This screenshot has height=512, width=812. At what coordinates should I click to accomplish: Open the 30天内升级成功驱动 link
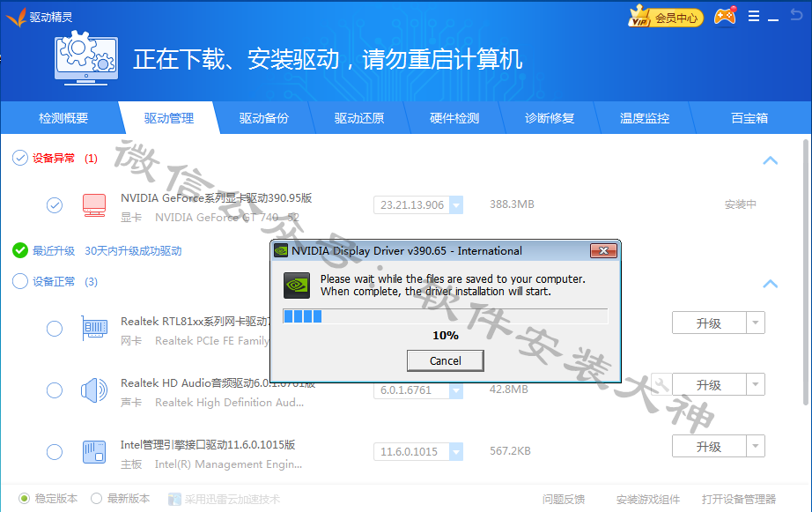pyautogui.click(x=133, y=251)
